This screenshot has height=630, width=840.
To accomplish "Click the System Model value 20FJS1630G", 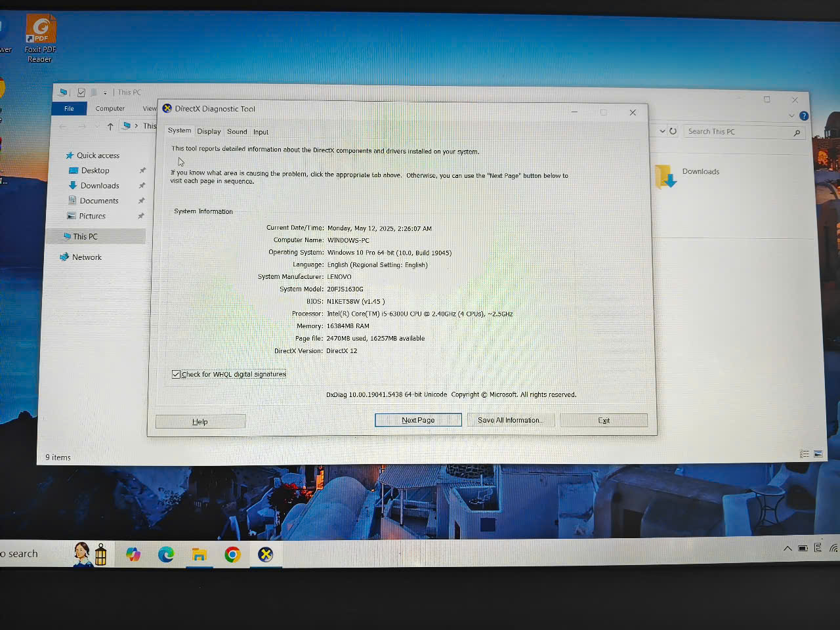I will (345, 289).
